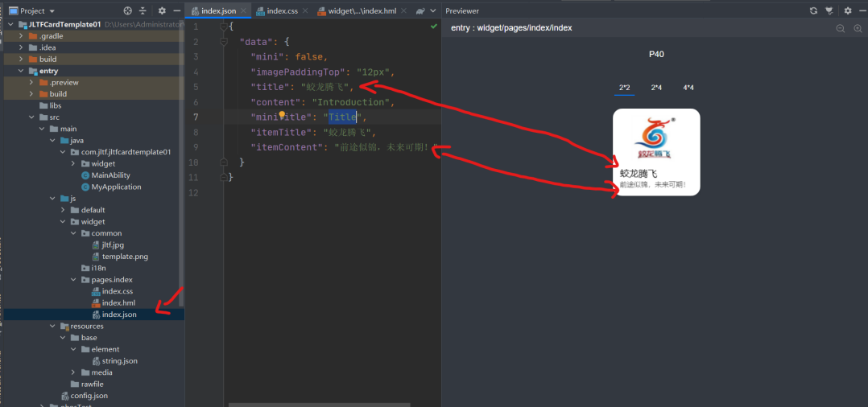Zoom in the preview
Viewport: 868px width, 407px height.
(857, 28)
